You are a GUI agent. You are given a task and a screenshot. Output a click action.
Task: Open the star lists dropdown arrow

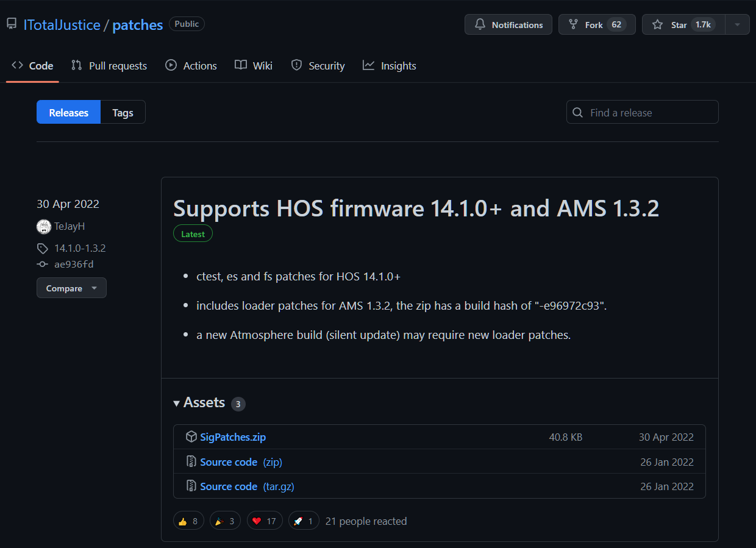click(737, 24)
